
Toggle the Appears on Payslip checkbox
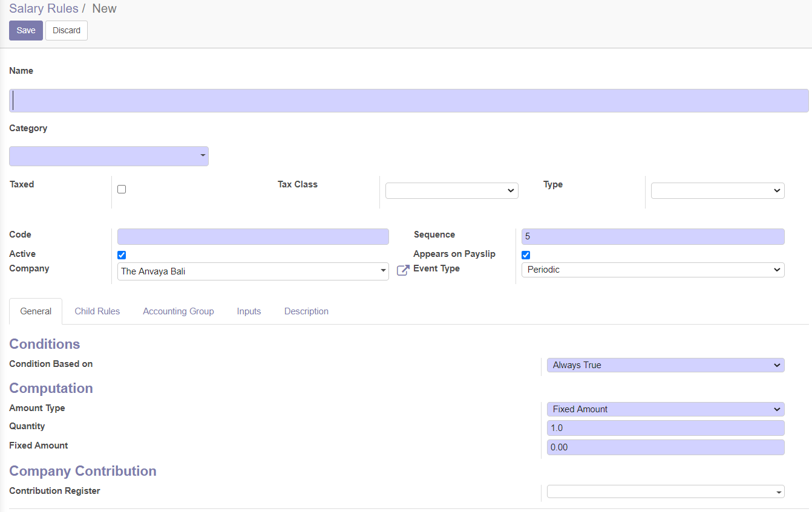526,255
